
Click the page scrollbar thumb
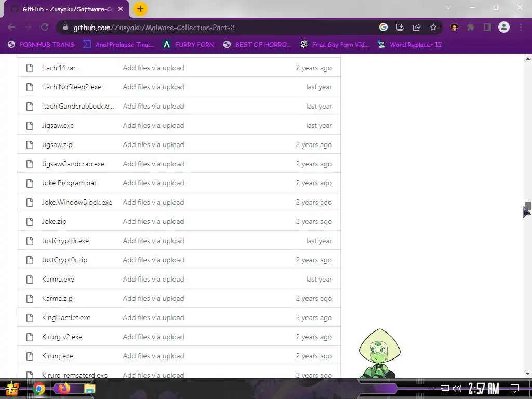pyautogui.click(x=528, y=206)
